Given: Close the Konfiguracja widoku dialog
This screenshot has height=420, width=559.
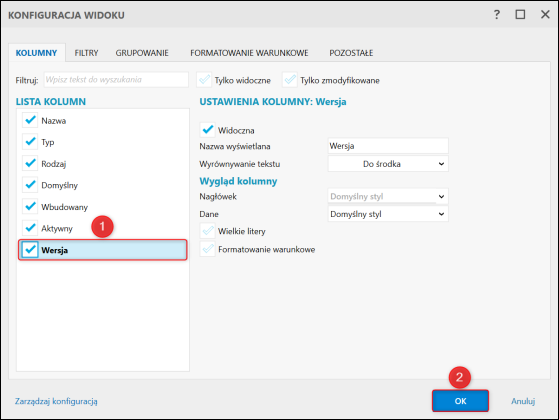Looking at the screenshot, I should (x=545, y=15).
